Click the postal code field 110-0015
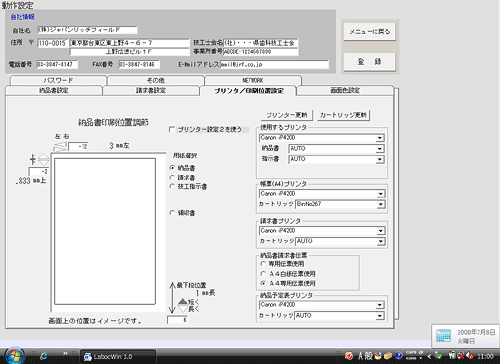Screen dimensions: 500x364 (x=52, y=43)
